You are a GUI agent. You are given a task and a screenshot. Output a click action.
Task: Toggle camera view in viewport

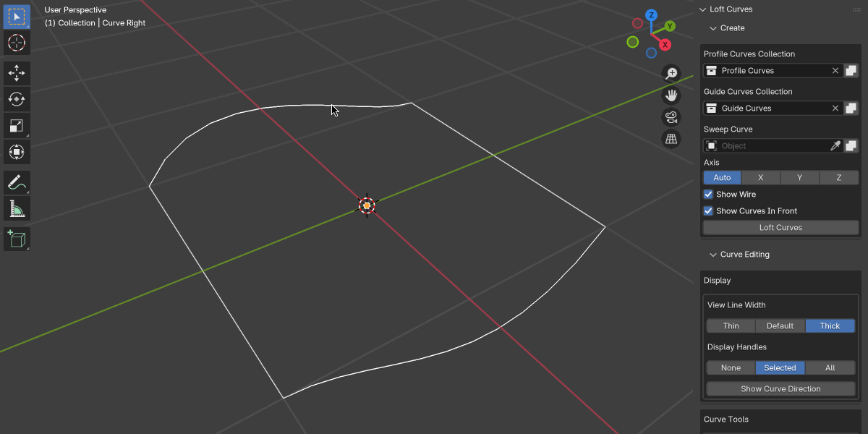click(x=671, y=117)
